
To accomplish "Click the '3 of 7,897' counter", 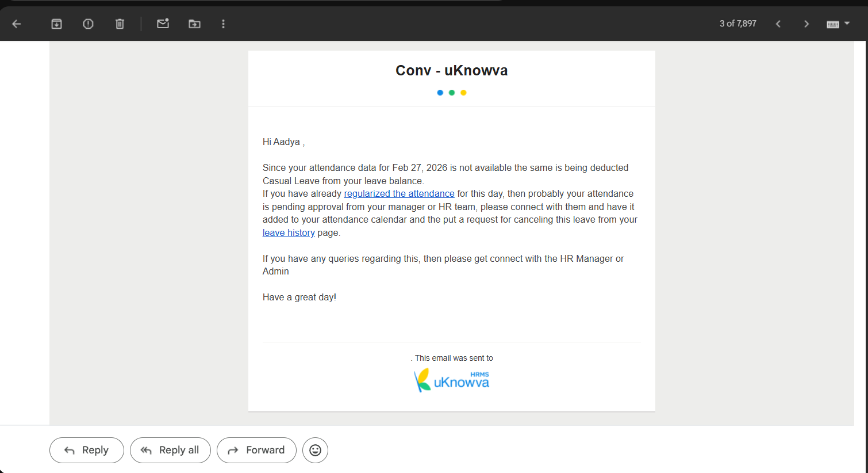I will tap(738, 24).
